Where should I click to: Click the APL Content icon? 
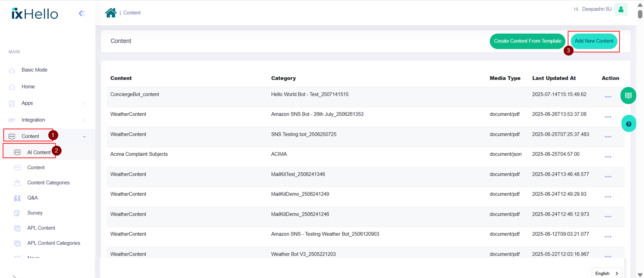pos(17,228)
